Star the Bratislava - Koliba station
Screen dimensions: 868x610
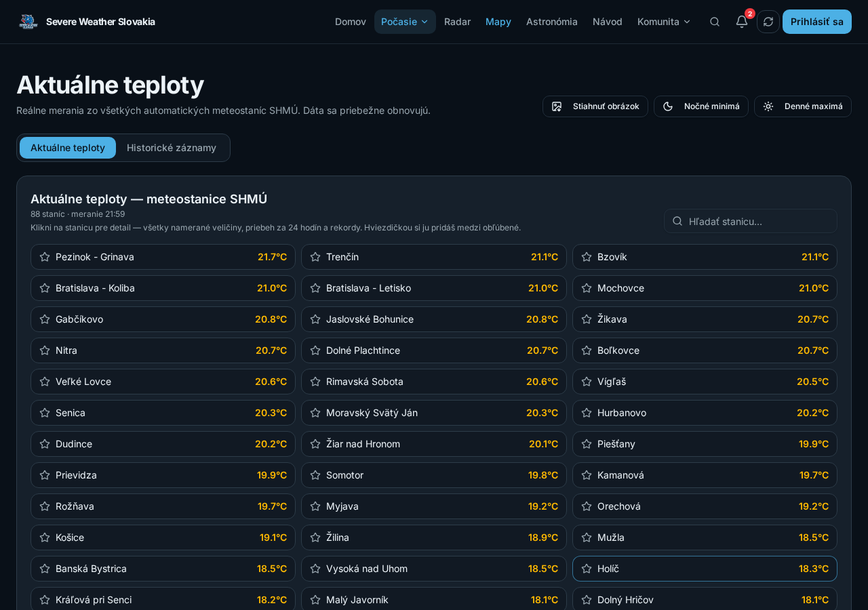coord(45,288)
